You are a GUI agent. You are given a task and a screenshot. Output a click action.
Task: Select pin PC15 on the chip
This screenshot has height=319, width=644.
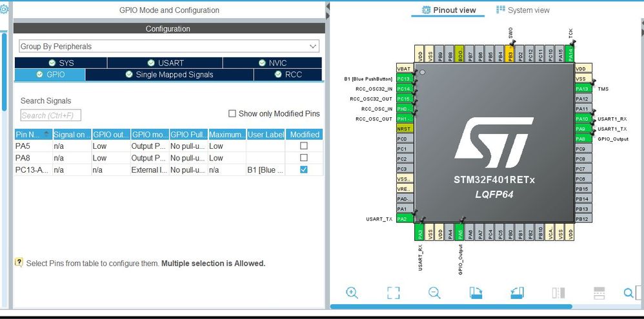click(x=405, y=99)
